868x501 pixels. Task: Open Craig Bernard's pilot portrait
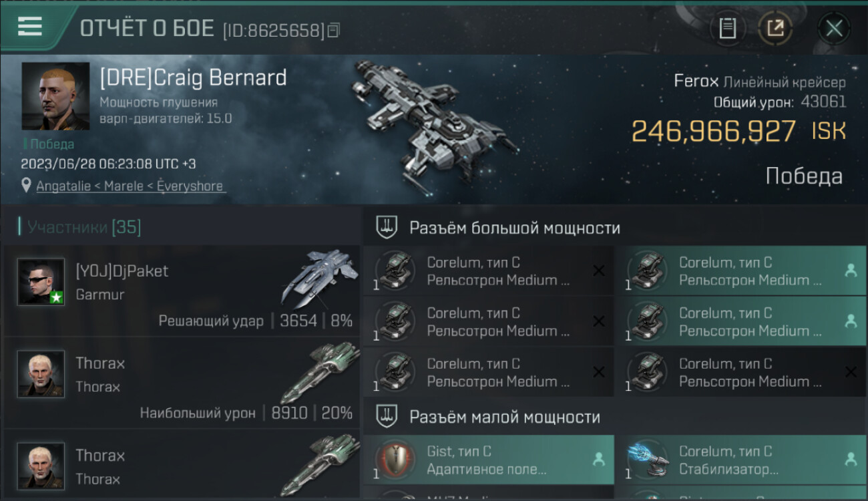(x=55, y=96)
